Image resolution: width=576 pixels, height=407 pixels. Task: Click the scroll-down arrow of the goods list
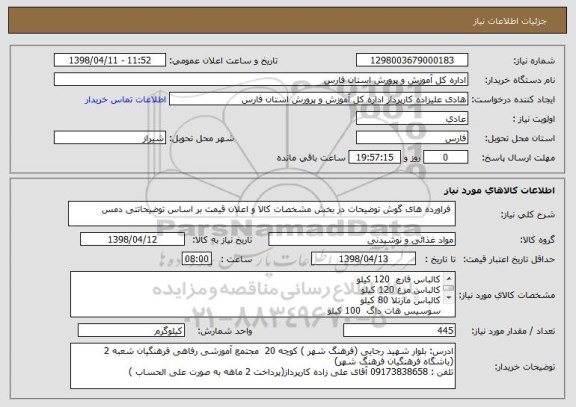[x=448, y=298]
